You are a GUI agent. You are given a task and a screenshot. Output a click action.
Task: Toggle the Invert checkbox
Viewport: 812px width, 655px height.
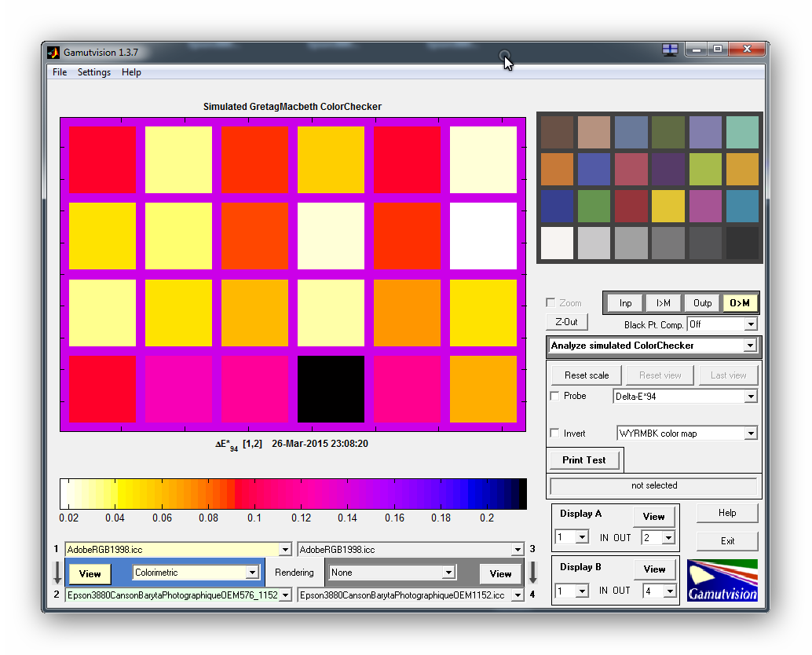pos(555,434)
